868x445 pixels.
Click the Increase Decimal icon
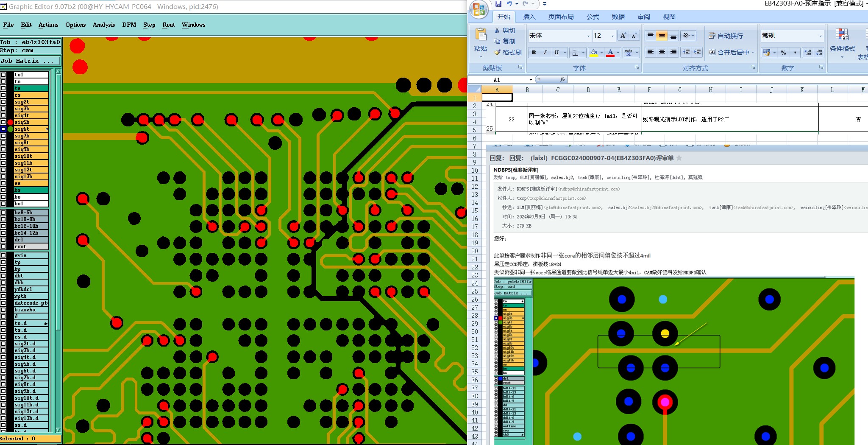tap(808, 53)
